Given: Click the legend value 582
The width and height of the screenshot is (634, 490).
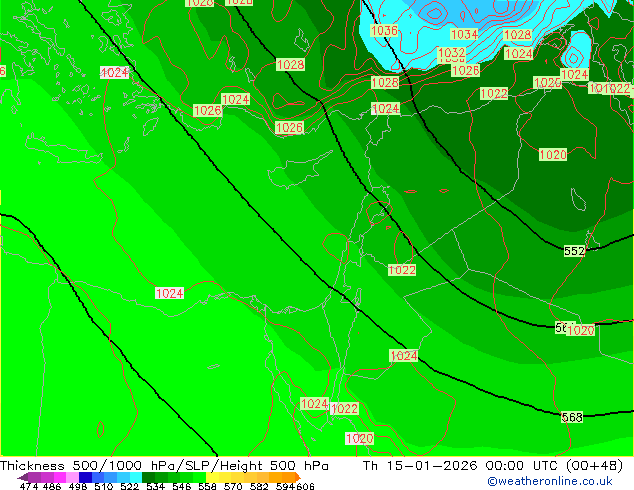Looking at the screenshot, I should 259,486.
